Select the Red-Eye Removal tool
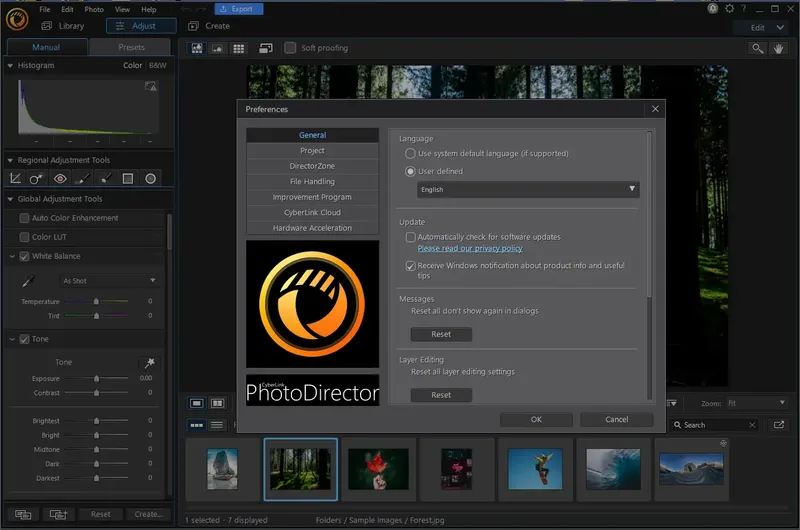The image size is (800, 530). coord(60,179)
